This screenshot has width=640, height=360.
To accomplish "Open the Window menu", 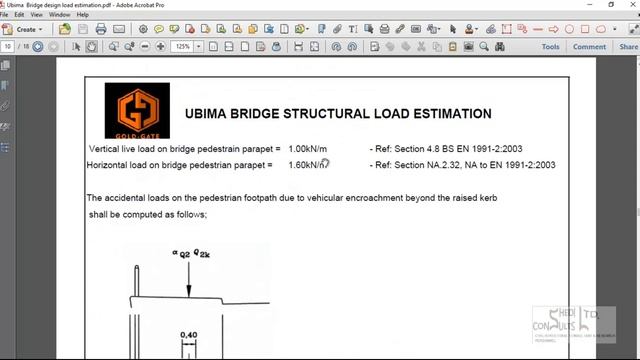I will [x=60, y=15].
